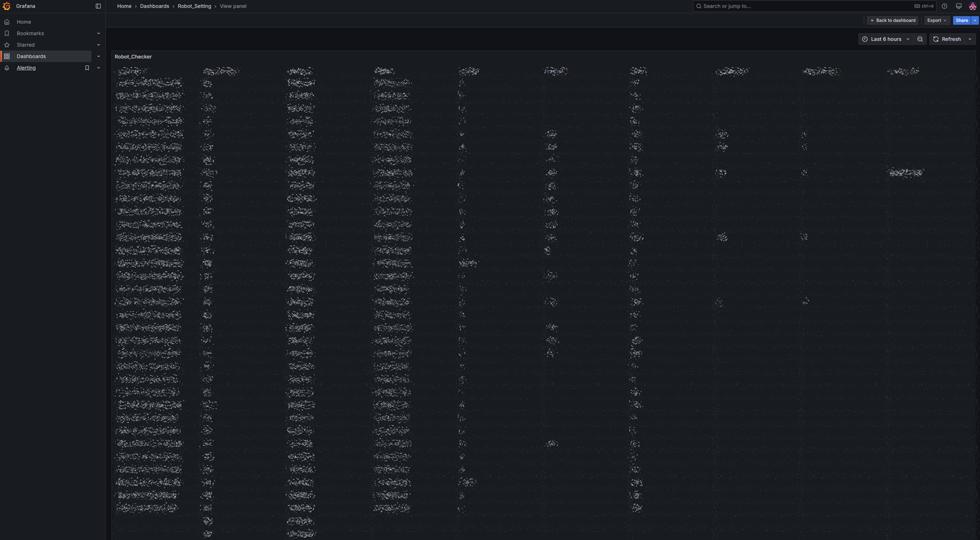The width and height of the screenshot is (980, 540).
Task: Collapse the Dashboards section chevron
Action: coord(98,56)
